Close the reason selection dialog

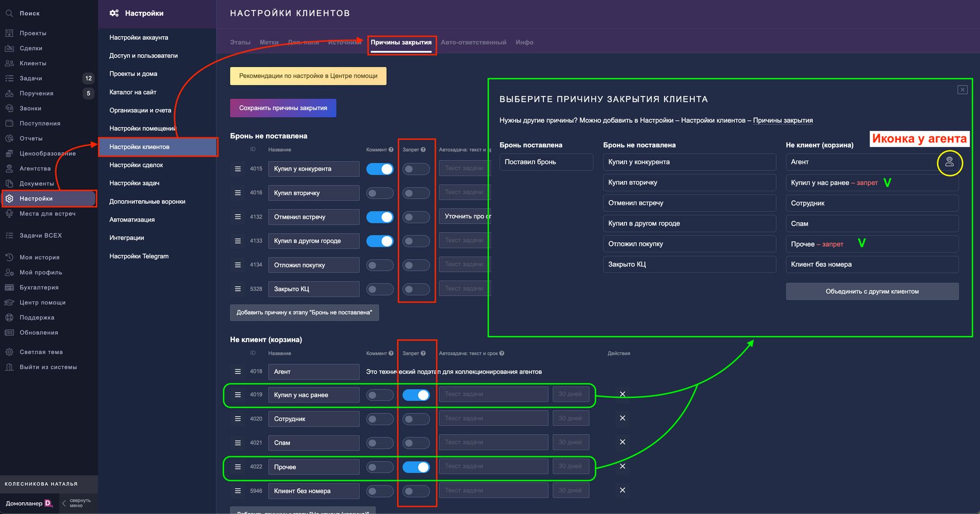click(x=962, y=90)
